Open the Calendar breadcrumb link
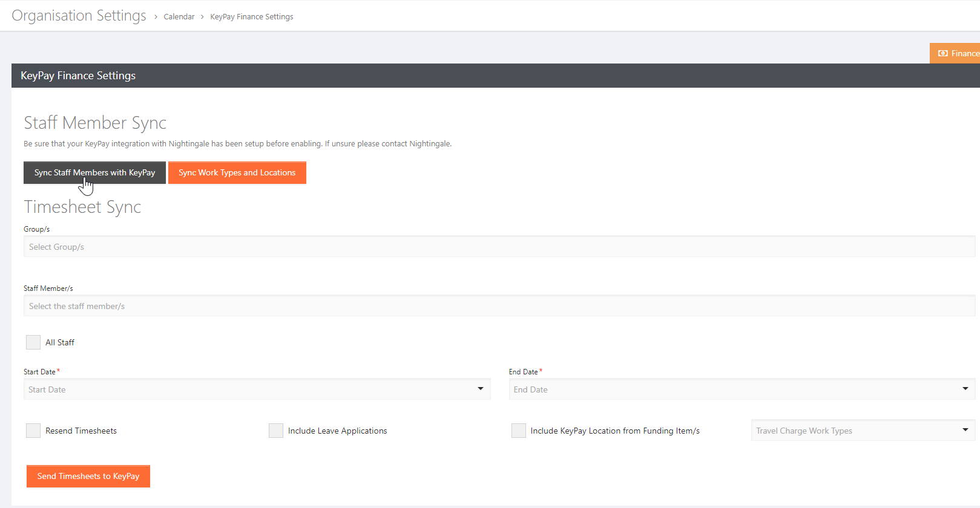Image resolution: width=980 pixels, height=508 pixels. [179, 17]
